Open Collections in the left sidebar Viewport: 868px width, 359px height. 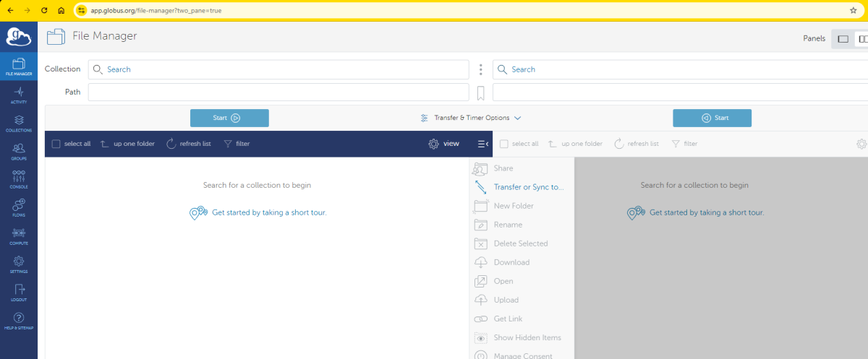pyautogui.click(x=19, y=123)
